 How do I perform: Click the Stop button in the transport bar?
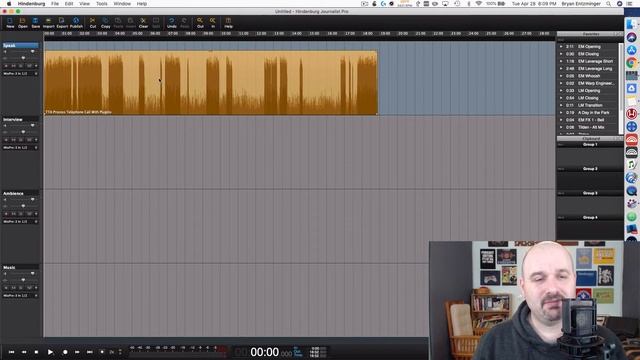(36, 352)
